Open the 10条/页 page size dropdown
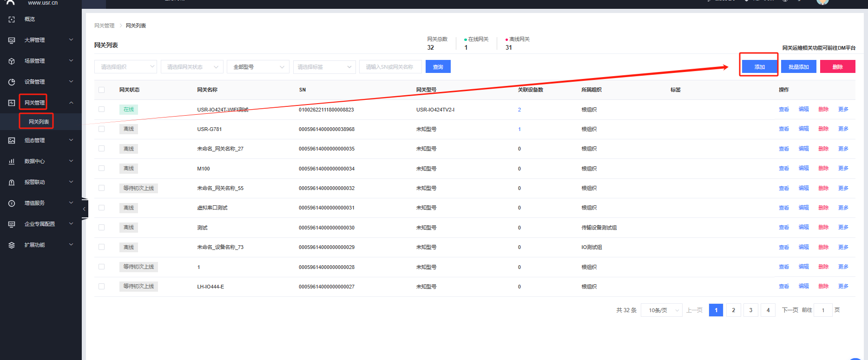The height and width of the screenshot is (360, 868). click(661, 310)
